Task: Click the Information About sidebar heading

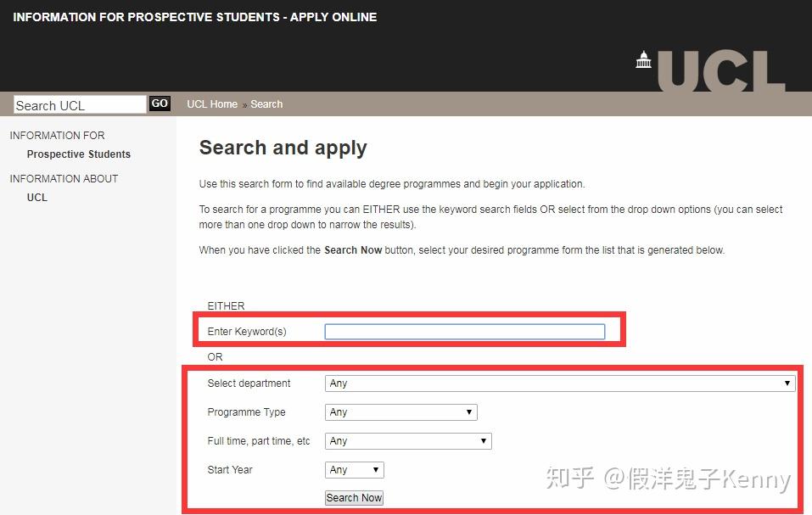Action: click(x=63, y=178)
